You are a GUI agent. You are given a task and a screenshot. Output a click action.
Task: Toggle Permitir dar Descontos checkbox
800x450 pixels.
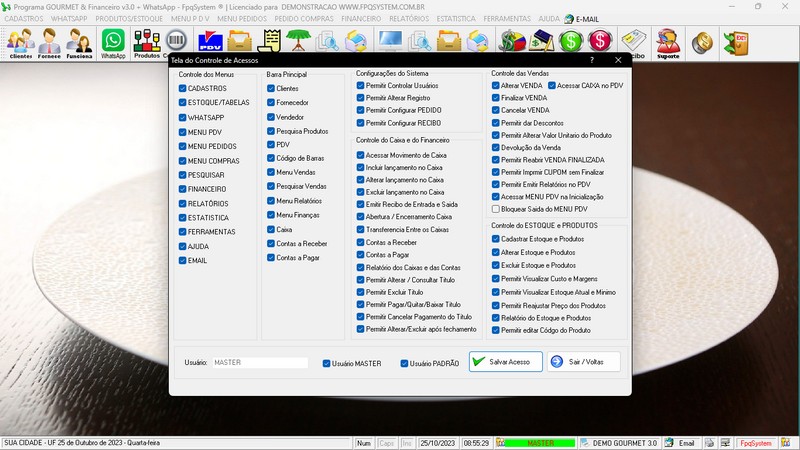point(495,123)
